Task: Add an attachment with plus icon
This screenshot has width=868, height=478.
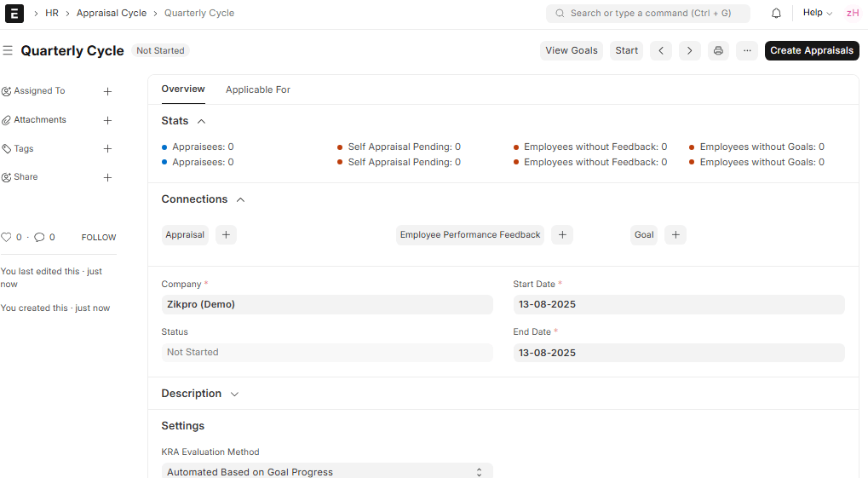Action: point(108,120)
